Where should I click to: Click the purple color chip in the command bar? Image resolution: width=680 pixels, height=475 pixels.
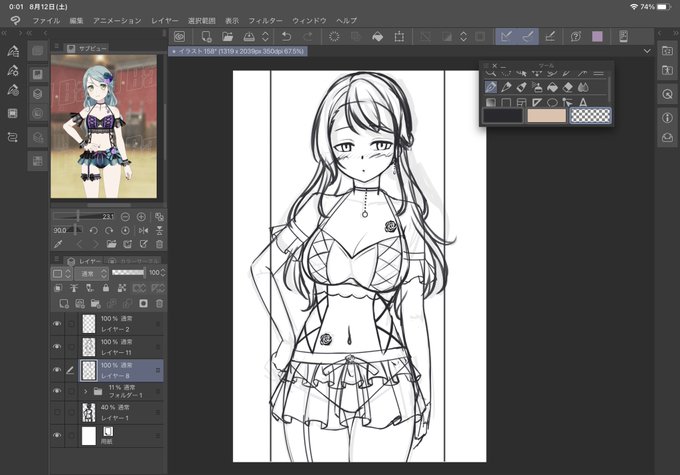(x=597, y=36)
